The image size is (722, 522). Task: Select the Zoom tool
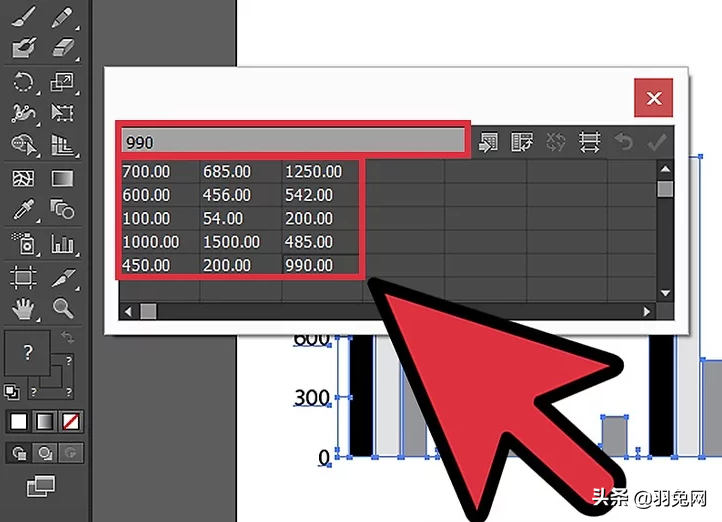point(63,308)
